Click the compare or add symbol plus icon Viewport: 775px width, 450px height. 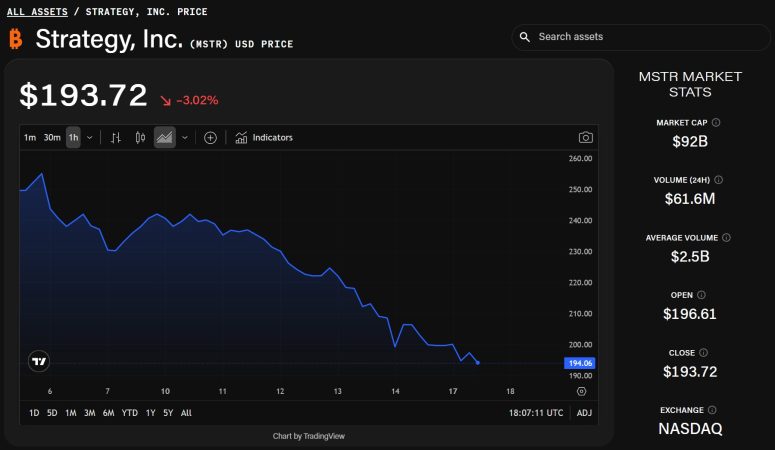click(210, 138)
